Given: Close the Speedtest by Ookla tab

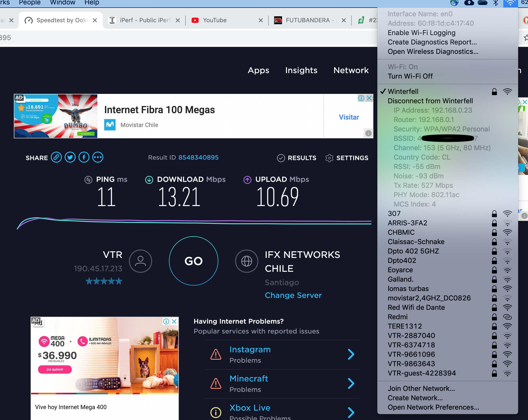Looking at the screenshot, I should pyautogui.click(x=95, y=20).
